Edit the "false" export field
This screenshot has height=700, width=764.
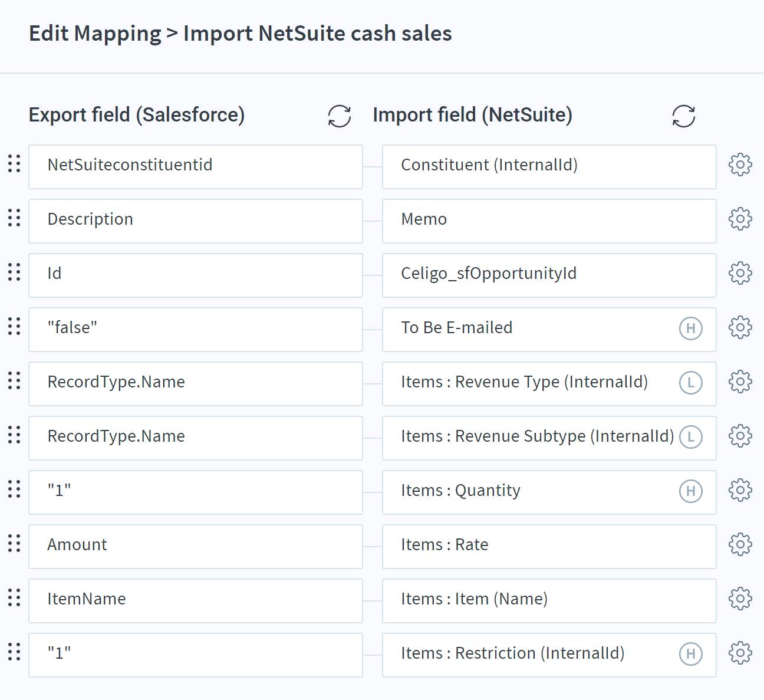click(196, 330)
